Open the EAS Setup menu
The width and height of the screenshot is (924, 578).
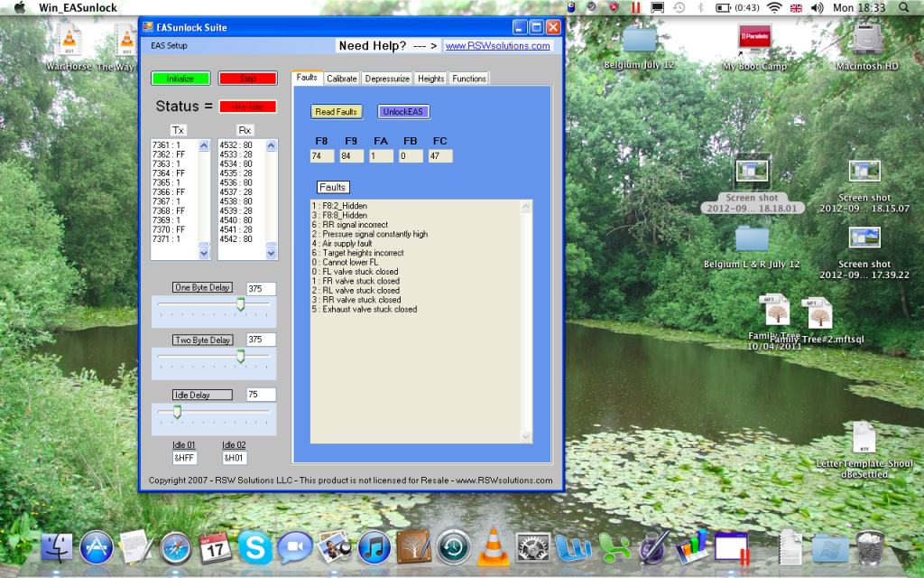(x=169, y=45)
